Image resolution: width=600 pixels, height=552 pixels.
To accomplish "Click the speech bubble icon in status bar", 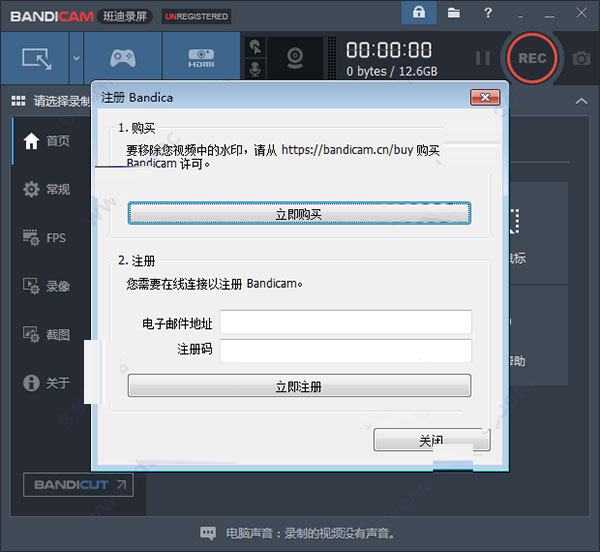I will point(208,533).
